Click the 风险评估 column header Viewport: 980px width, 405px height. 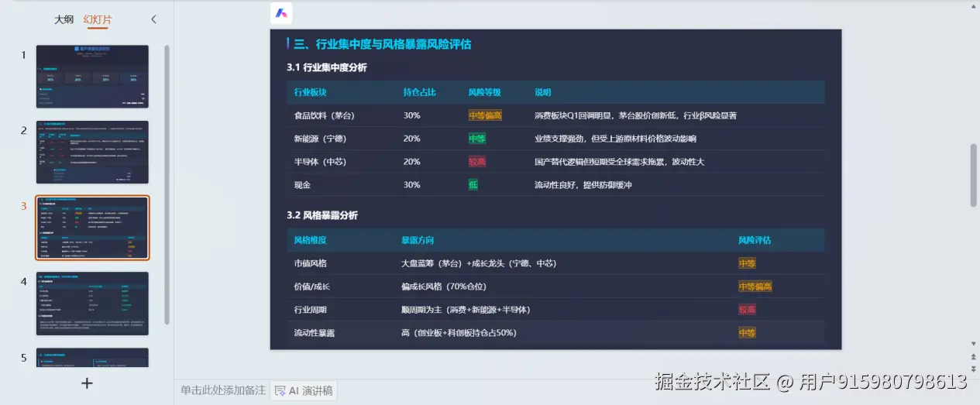(x=755, y=240)
